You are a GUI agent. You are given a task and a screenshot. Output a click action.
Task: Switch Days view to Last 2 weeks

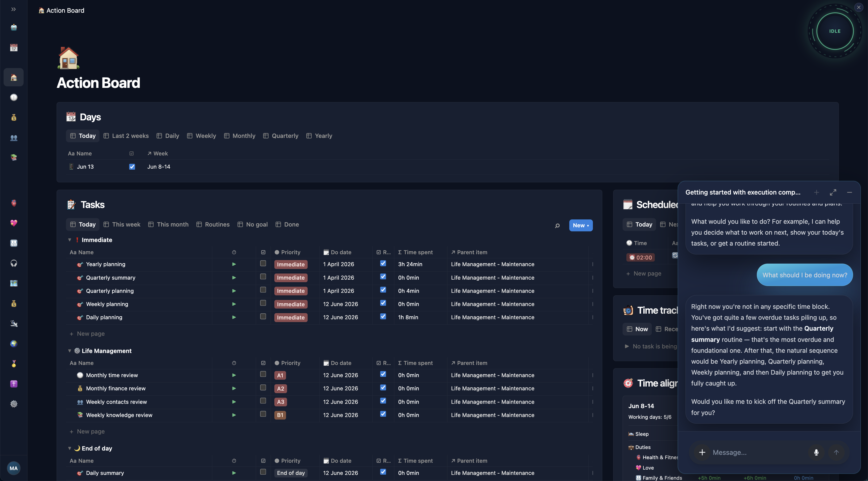point(126,136)
